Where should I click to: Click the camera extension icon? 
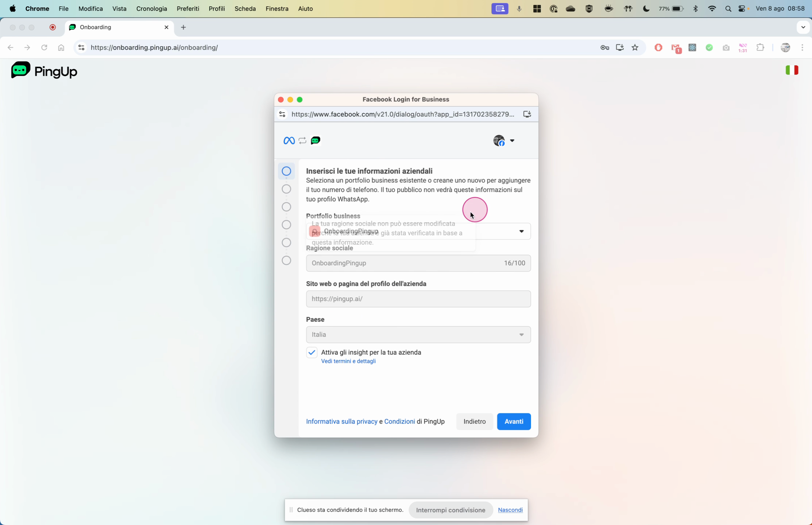(726, 48)
